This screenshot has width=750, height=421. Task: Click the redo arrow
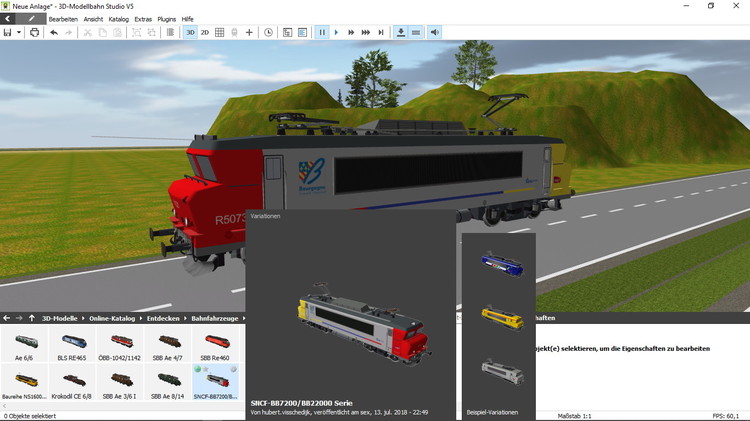point(68,33)
